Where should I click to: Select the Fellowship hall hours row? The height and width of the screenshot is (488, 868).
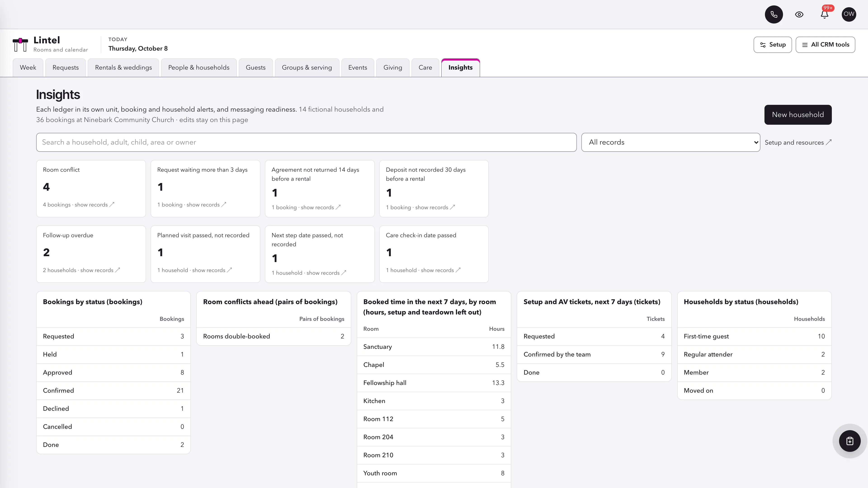point(434,383)
